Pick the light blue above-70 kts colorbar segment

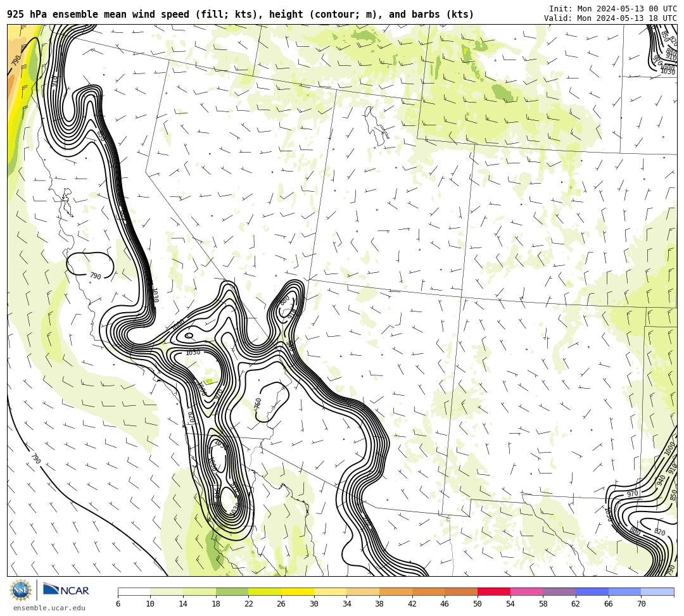[657, 591]
